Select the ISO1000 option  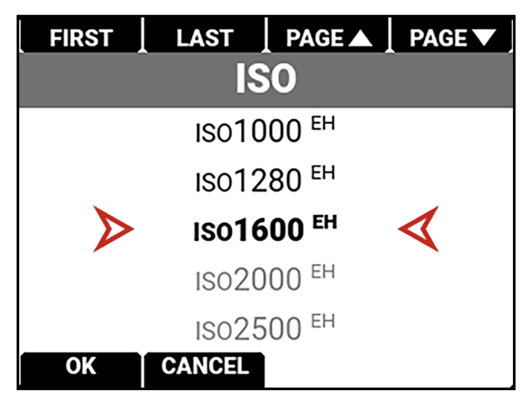[x=265, y=130]
